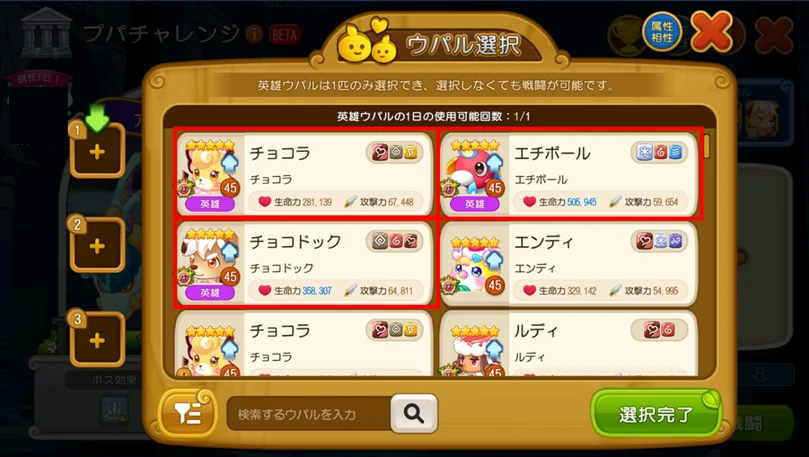Select the hero チョコラ card at top

point(305,173)
